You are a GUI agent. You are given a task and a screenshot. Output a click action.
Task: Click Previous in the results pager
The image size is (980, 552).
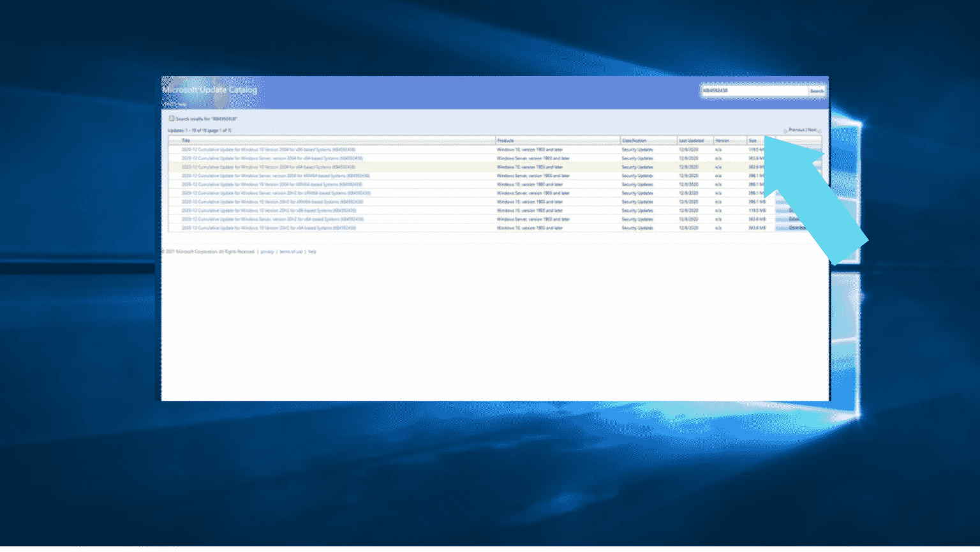[x=796, y=130]
